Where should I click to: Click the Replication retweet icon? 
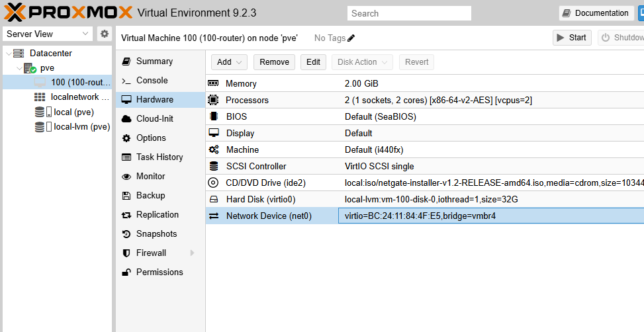[x=126, y=215]
